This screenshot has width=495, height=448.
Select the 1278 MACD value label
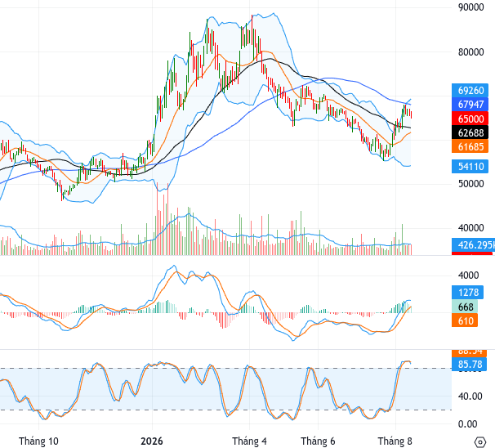467,292
